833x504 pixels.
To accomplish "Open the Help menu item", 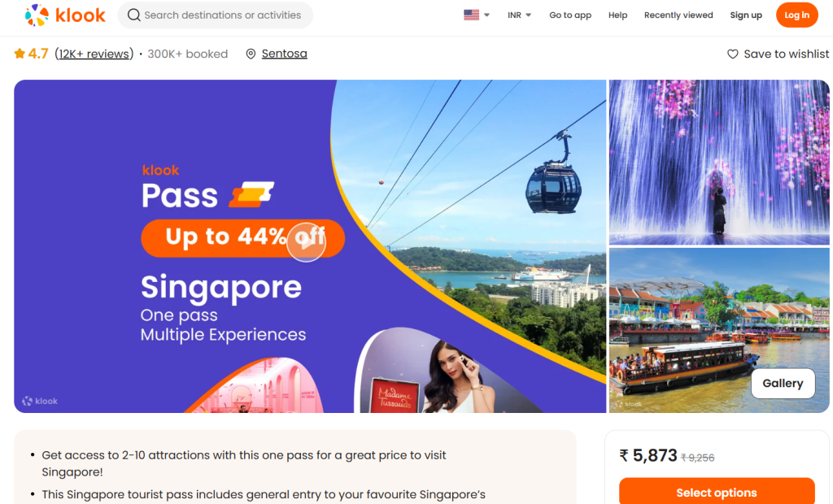I will 617,15.
